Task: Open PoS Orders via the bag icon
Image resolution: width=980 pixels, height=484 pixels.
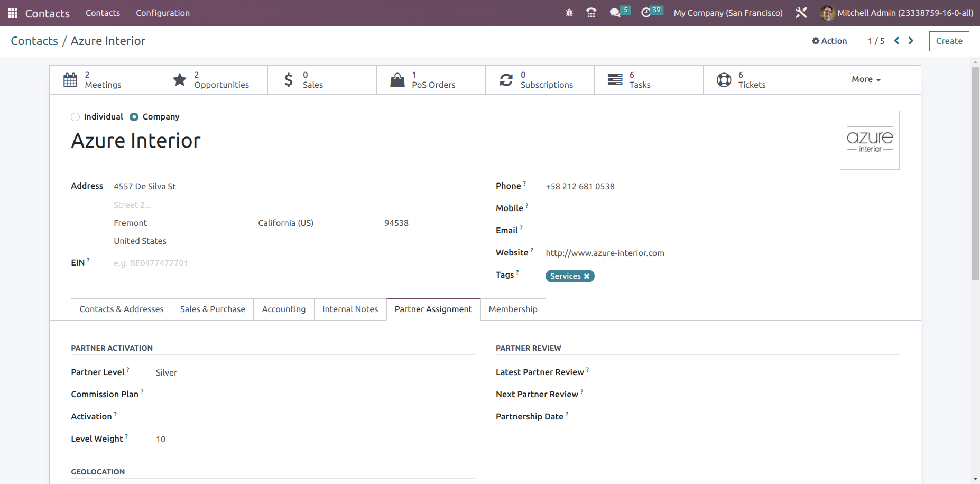Action: coord(397,79)
